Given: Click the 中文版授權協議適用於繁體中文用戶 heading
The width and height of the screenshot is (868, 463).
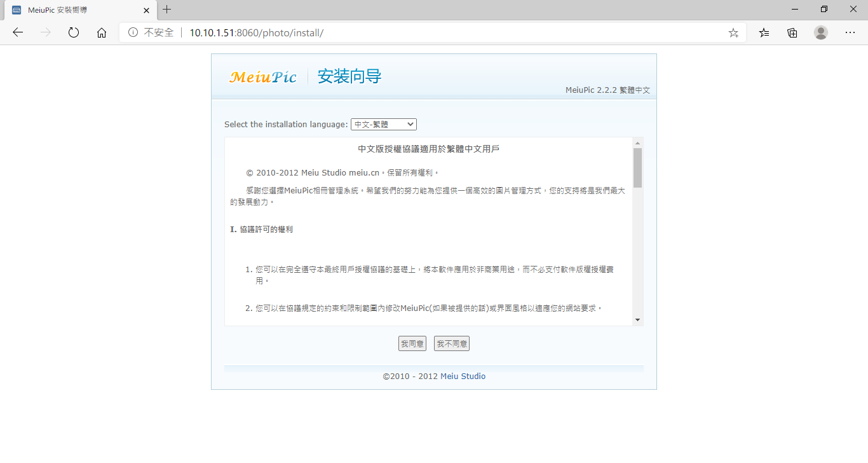Looking at the screenshot, I should (429, 149).
